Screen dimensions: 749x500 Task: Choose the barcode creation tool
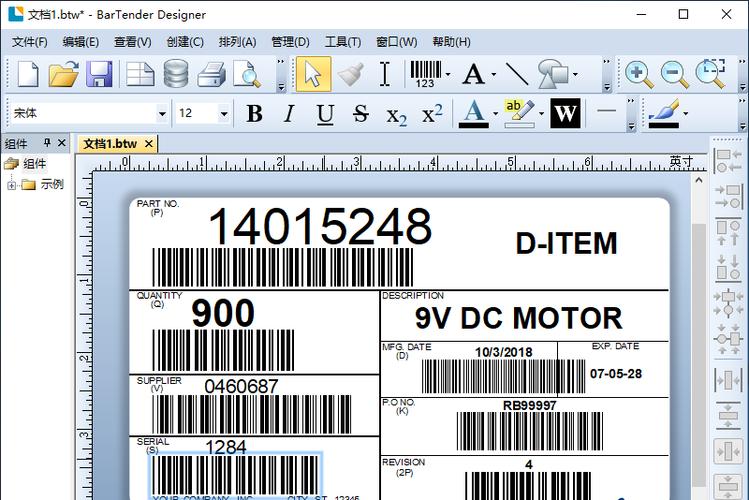(425, 74)
